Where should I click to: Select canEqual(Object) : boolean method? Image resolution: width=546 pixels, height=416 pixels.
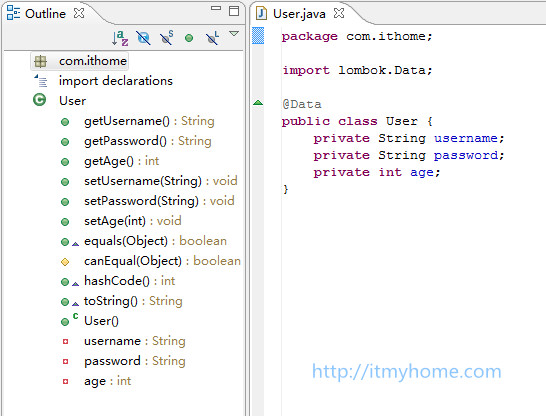pyautogui.click(x=162, y=261)
